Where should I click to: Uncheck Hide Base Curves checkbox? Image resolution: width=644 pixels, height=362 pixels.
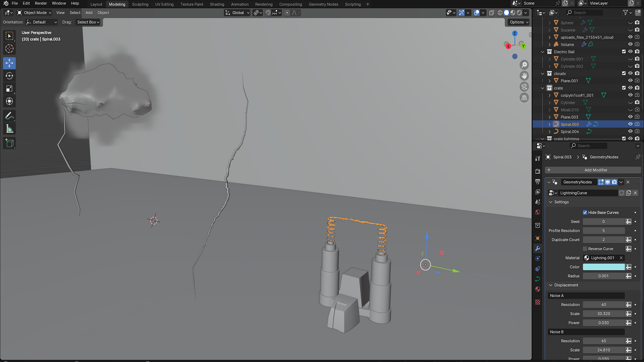(585, 213)
